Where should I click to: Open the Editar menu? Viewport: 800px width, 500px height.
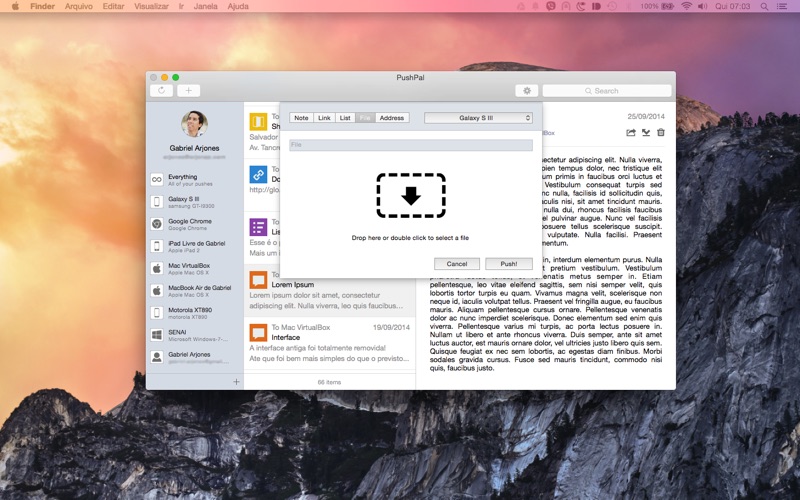coord(113,6)
